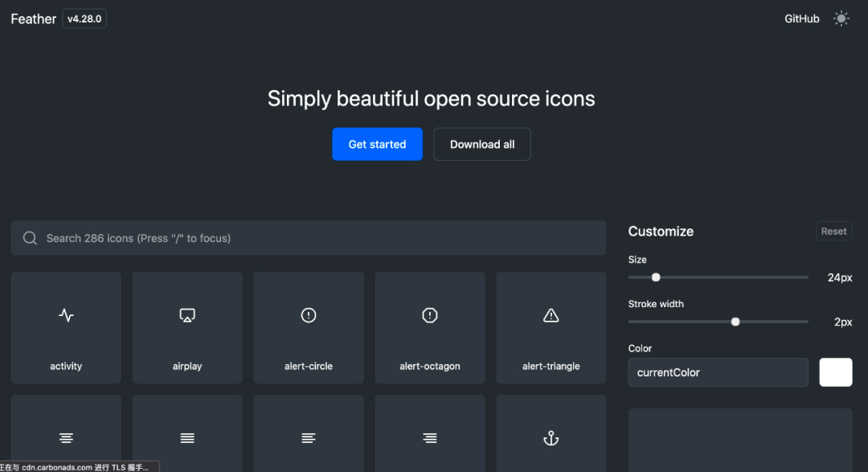Screen dimensions: 868x472
Task: Click the Stroke width slider handle
Action: click(735, 322)
